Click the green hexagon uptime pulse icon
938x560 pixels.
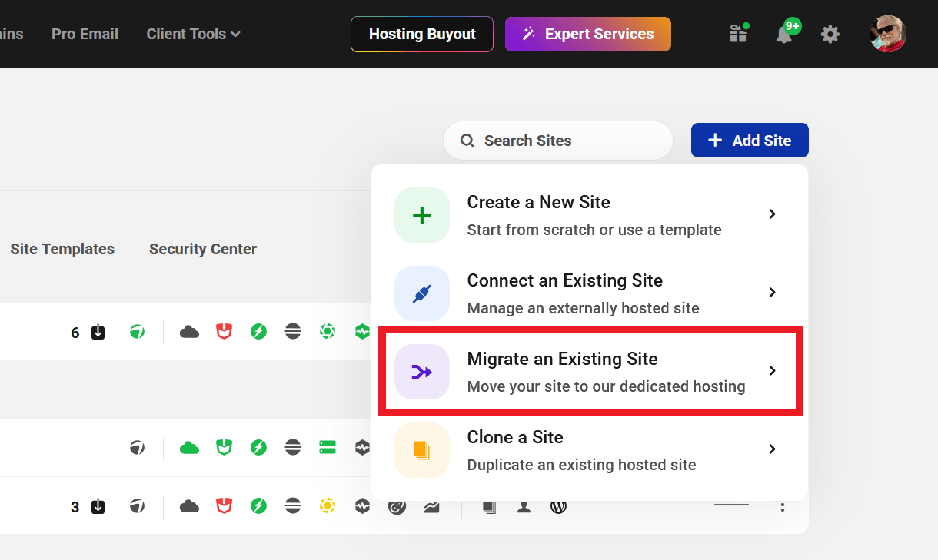point(362,332)
